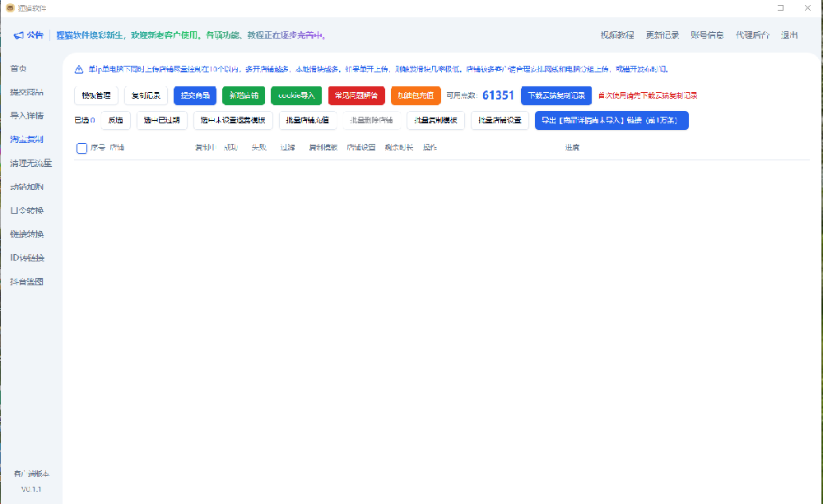Click the 批量复制模板 button

(435, 120)
